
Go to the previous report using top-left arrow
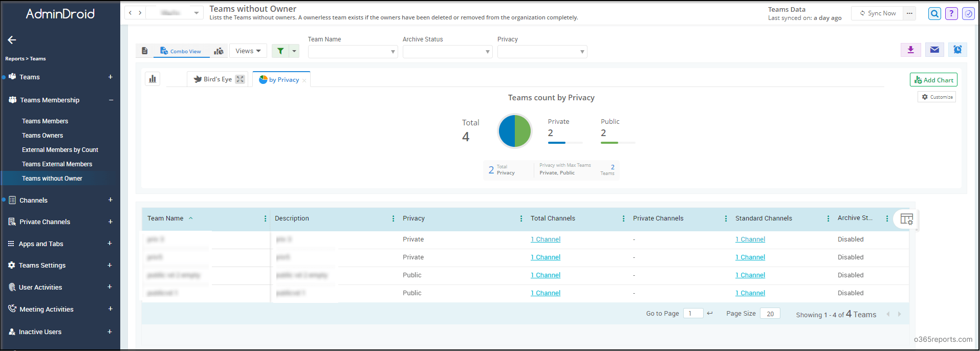[x=130, y=13]
